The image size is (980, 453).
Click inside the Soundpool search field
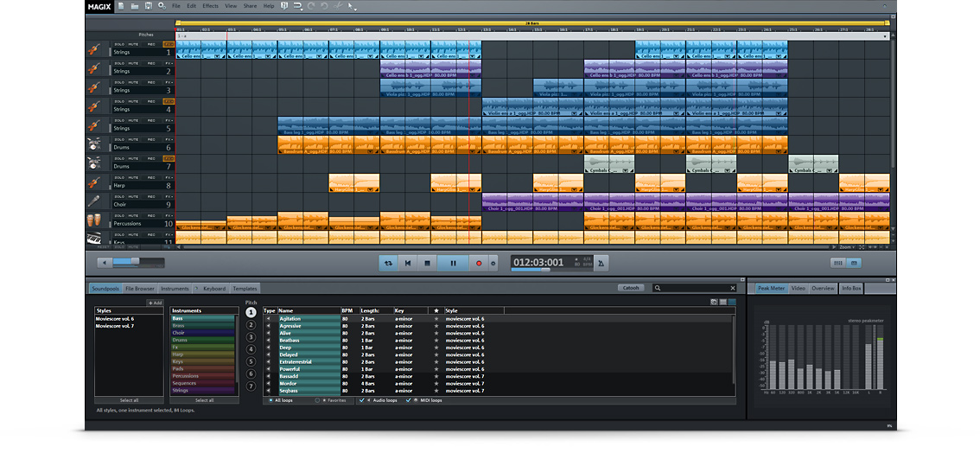click(x=694, y=288)
